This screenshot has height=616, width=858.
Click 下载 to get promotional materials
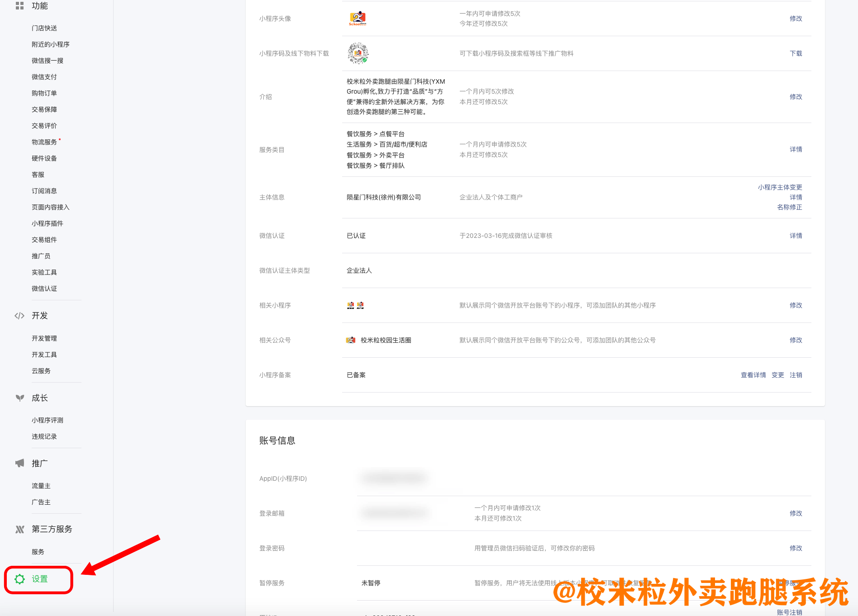[796, 53]
